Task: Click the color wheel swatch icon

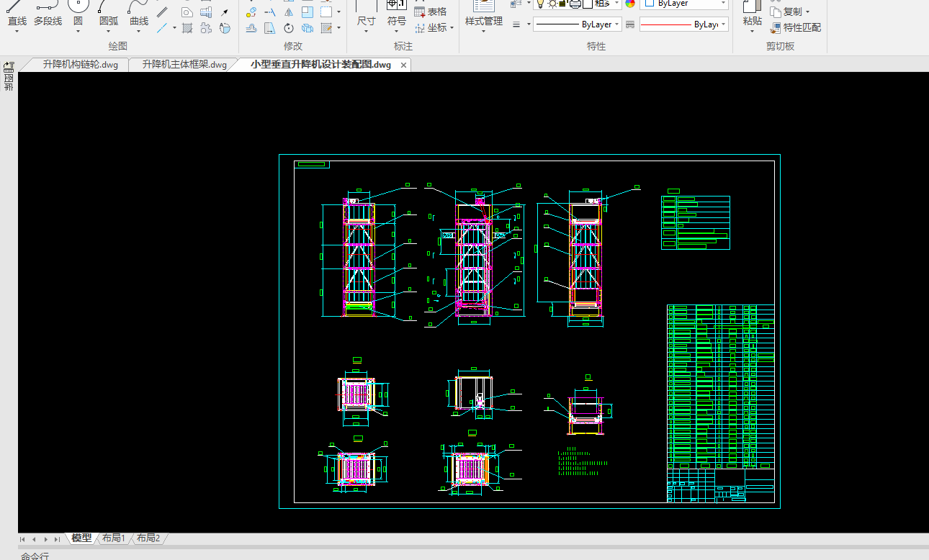Action: click(630, 4)
